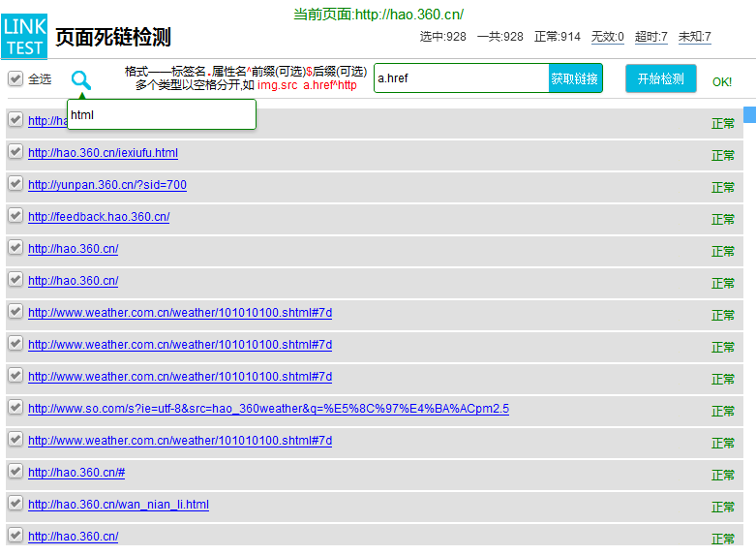The image size is (756, 555).
Task: Open the feedback.hao.360.cn link
Action: pos(99,217)
